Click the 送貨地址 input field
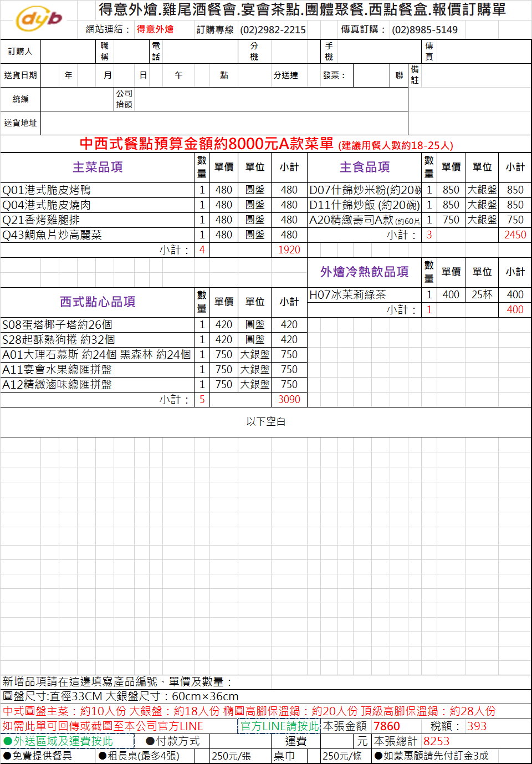Viewport: 532px width, 764px height. 224,123
